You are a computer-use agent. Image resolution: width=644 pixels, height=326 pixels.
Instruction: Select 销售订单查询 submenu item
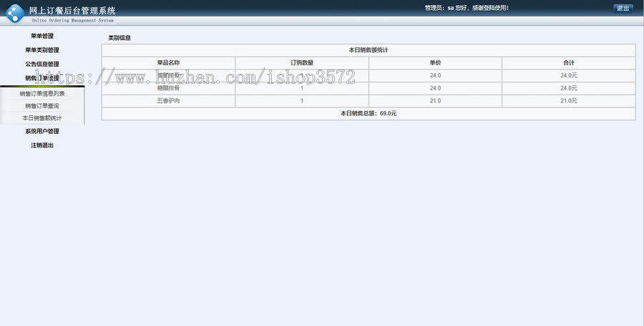click(42, 106)
